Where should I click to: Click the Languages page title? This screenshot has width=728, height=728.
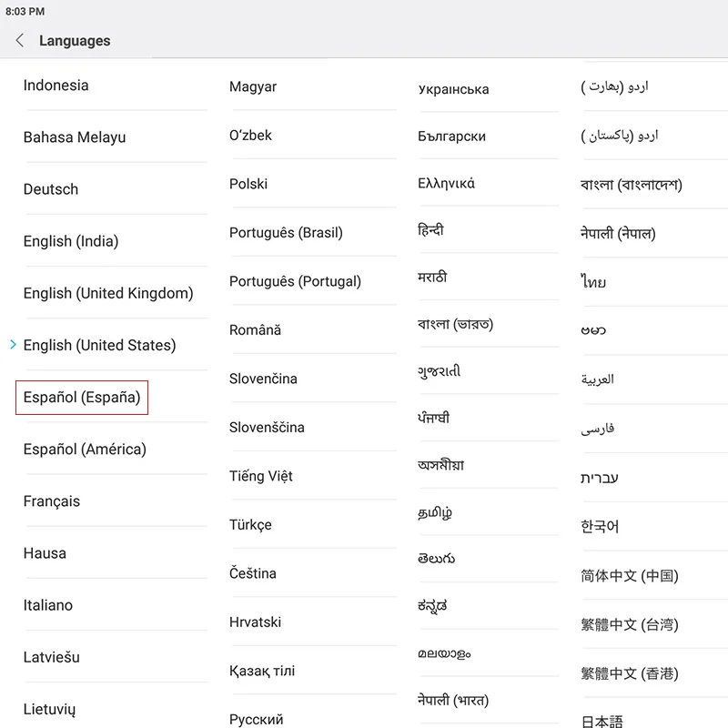[x=75, y=41]
